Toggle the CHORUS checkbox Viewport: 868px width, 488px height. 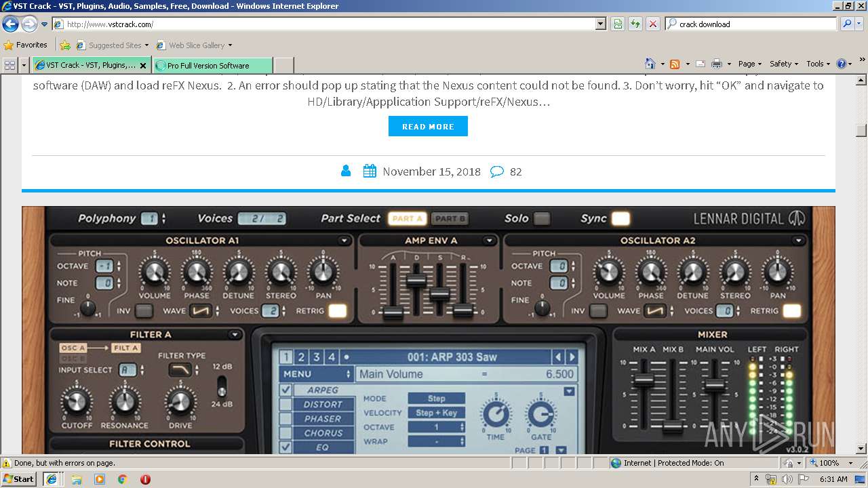[x=285, y=433]
